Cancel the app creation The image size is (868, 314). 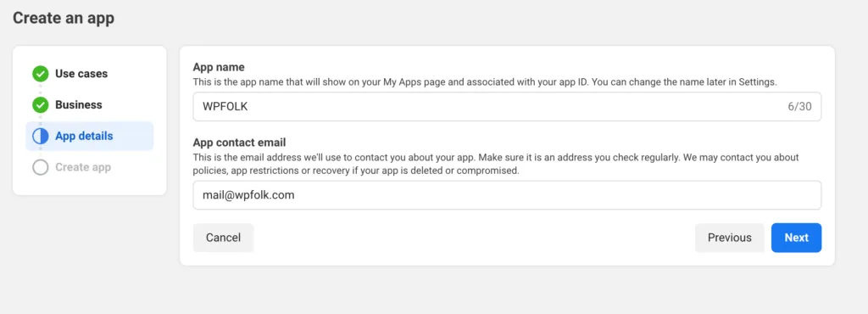pos(223,238)
